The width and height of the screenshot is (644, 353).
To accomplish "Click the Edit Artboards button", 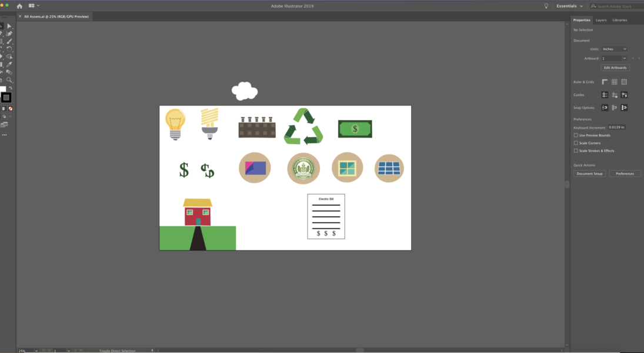I will pyautogui.click(x=615, y=68).
